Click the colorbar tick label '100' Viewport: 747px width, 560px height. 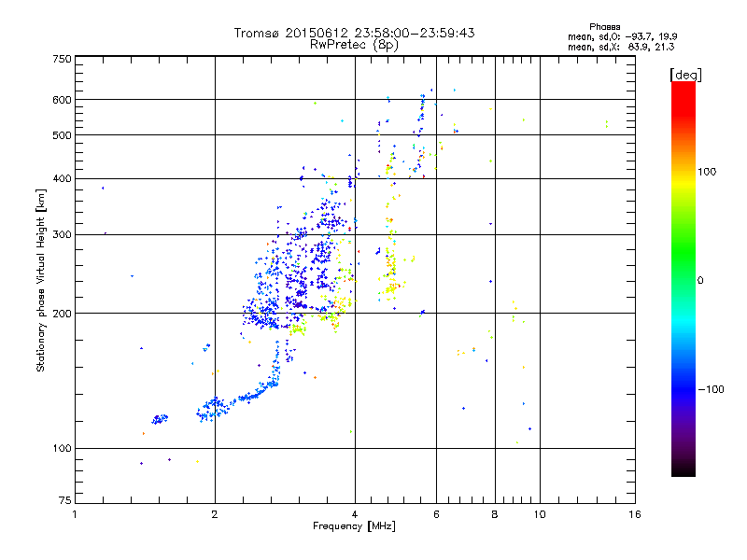tap(707, 172)
